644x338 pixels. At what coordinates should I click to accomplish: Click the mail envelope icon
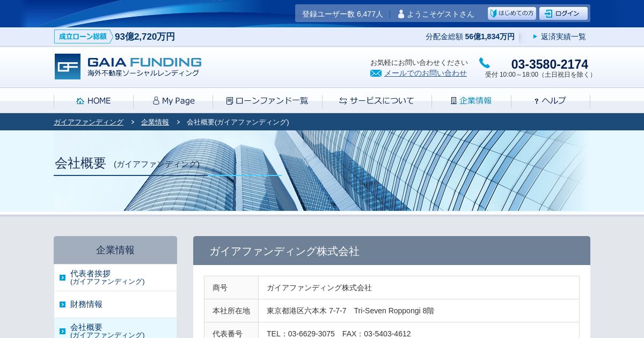(376, 74)
